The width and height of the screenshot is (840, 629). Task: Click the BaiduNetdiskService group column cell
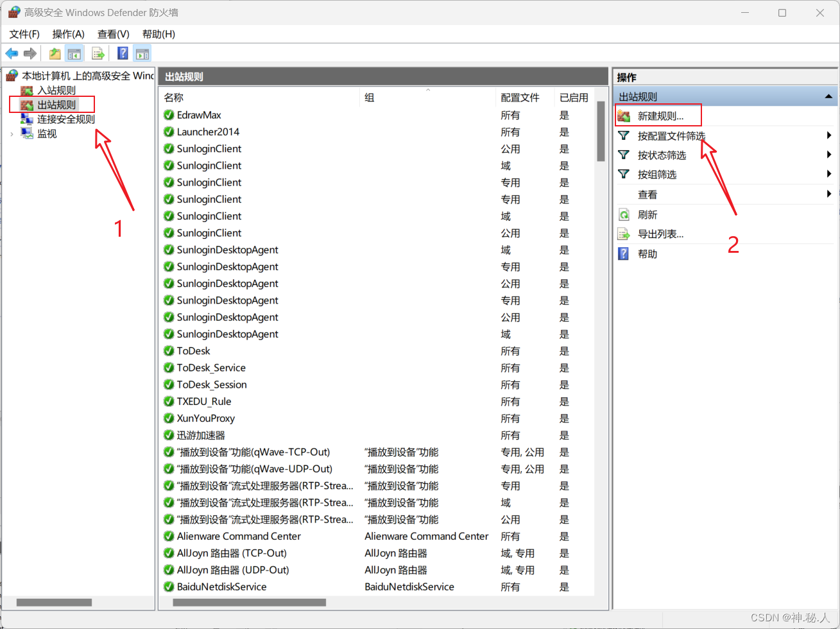(x=409, y=587)
